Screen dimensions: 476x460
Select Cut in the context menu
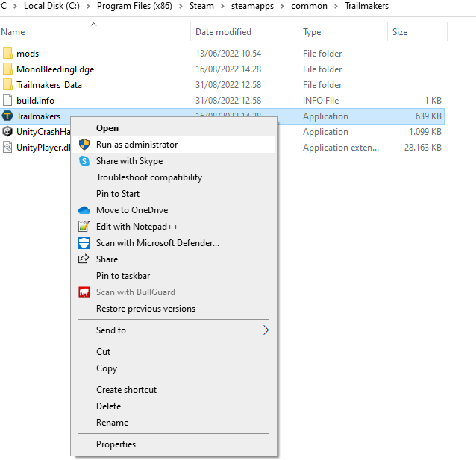coord(174,352)
